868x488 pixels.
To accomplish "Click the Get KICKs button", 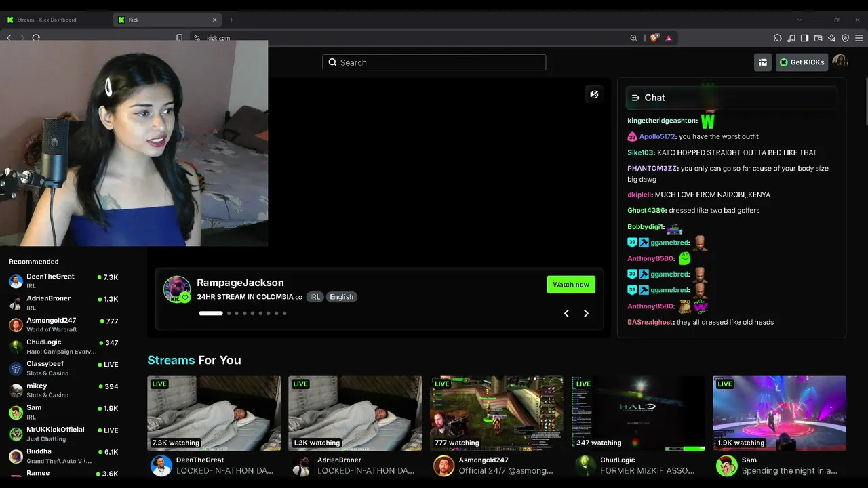I will pos(802,62).
